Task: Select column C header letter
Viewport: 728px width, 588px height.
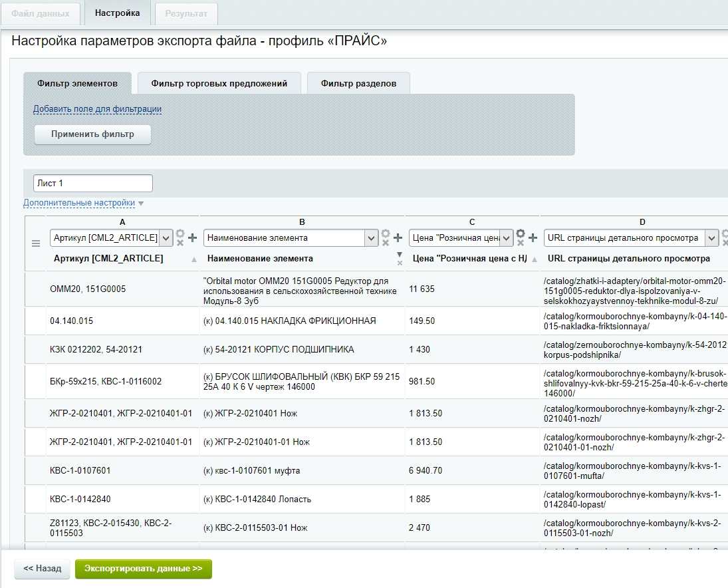Action: [472, 222]
